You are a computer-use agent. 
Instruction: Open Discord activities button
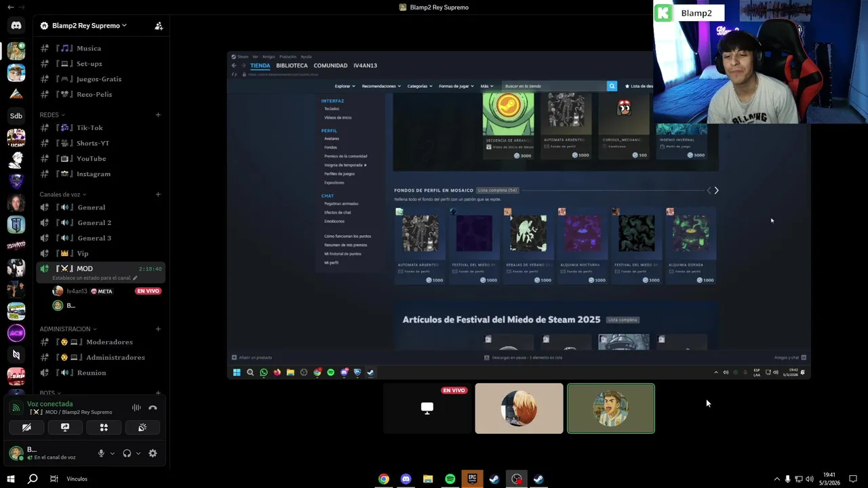pyautogui.click(x=104, y=428)
